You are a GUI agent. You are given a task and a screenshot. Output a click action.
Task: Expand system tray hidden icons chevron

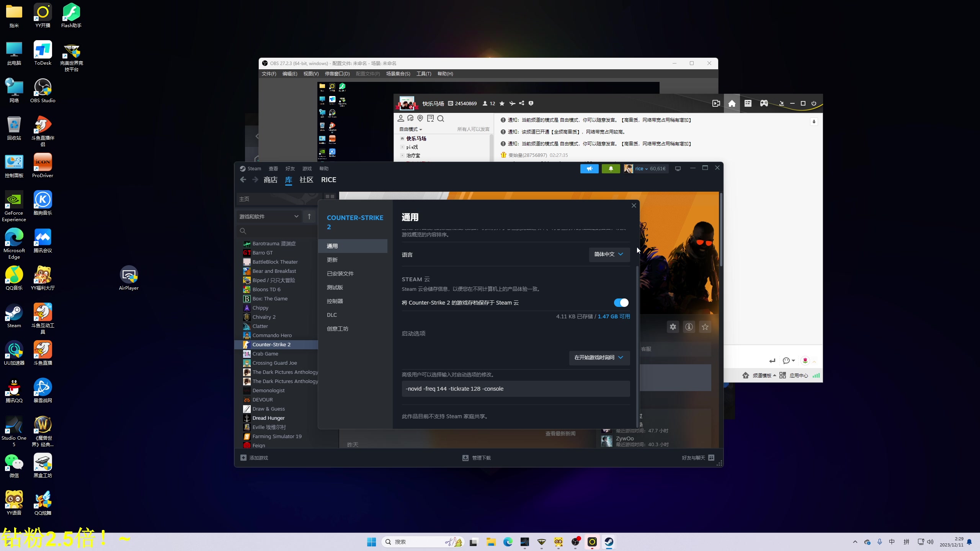pyautogui.click(x=855, y=542)
